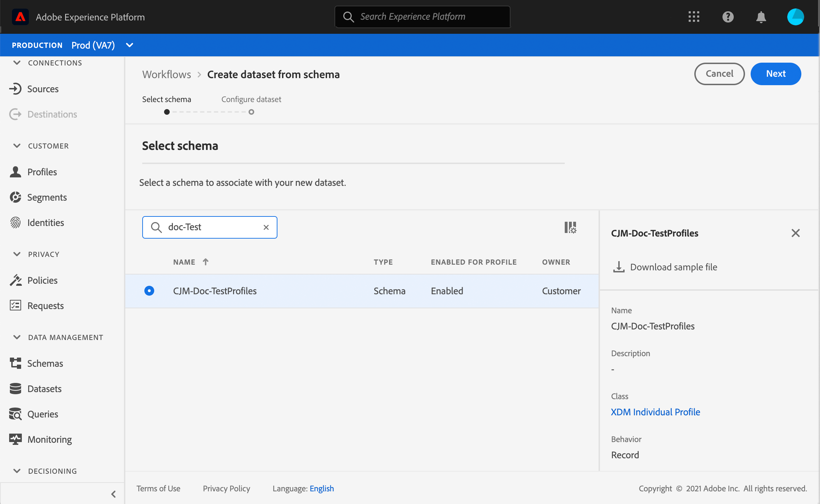Viewport: 820px width, 504px height.
Task: Navigate to Workflows breadcrumb
Action: (x=167, y=74)
